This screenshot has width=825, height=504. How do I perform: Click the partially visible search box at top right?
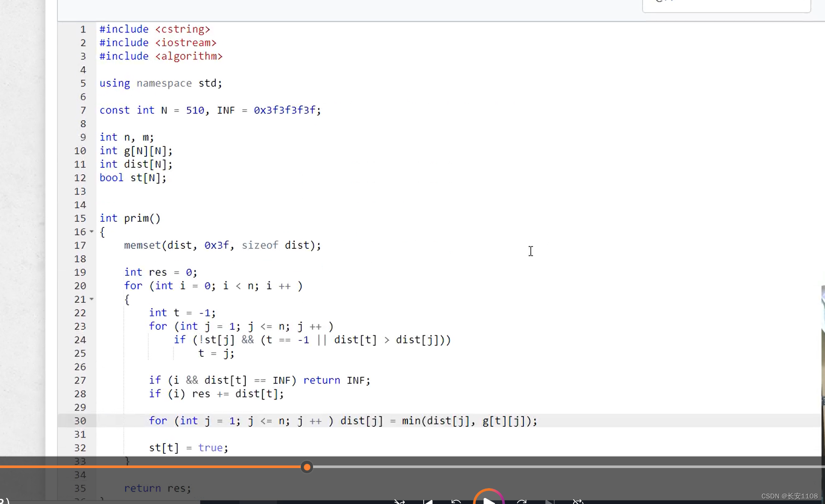(x=726, y=6)
